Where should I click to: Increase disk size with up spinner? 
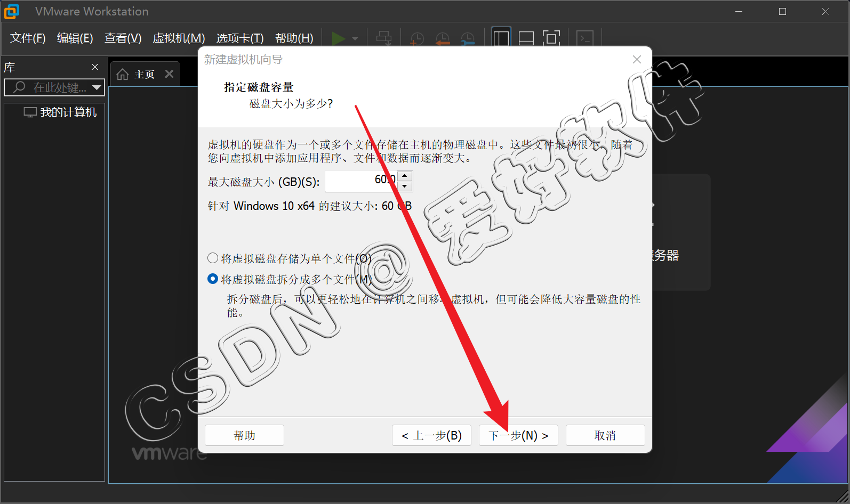click(x=405, y=176)
